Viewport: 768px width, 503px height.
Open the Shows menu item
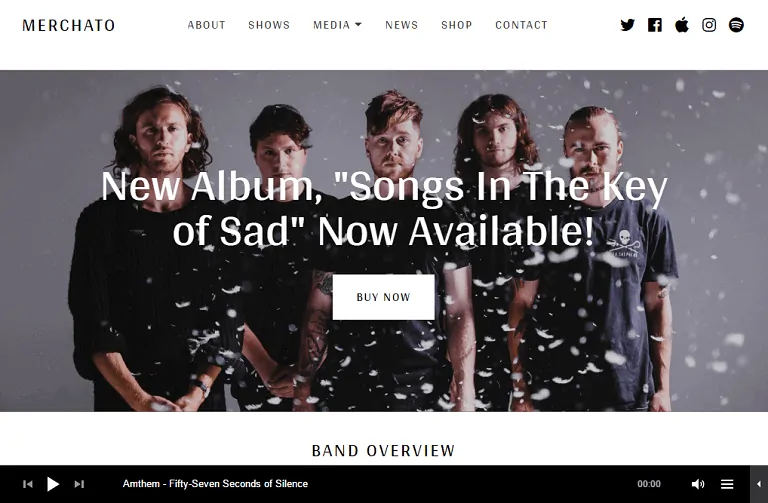(269, 25)
